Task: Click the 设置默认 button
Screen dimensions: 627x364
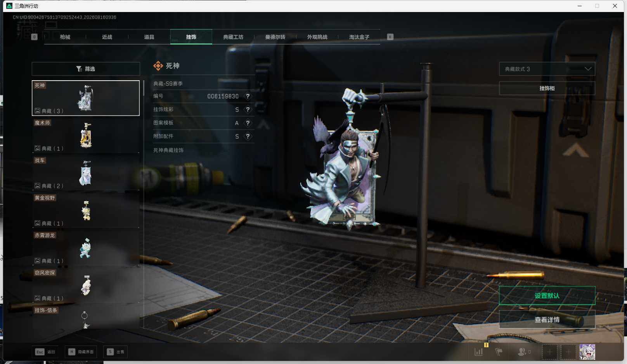Action: 547,296
